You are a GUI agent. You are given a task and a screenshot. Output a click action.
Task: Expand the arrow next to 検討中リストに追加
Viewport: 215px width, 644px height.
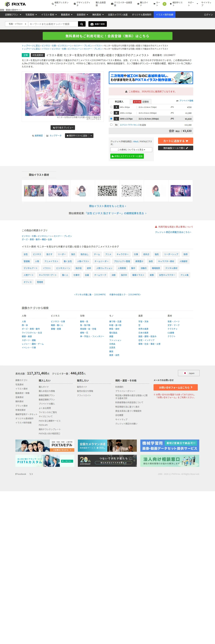tap(91, 135)
